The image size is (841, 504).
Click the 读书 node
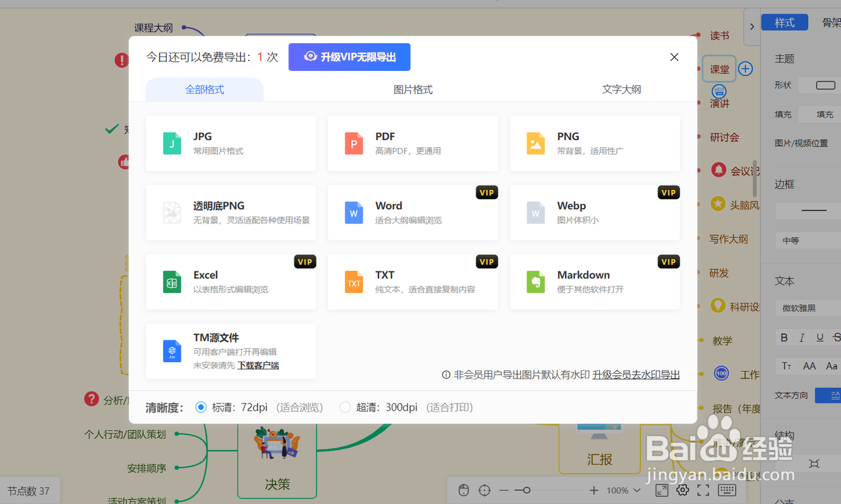[x=719, y=35]
